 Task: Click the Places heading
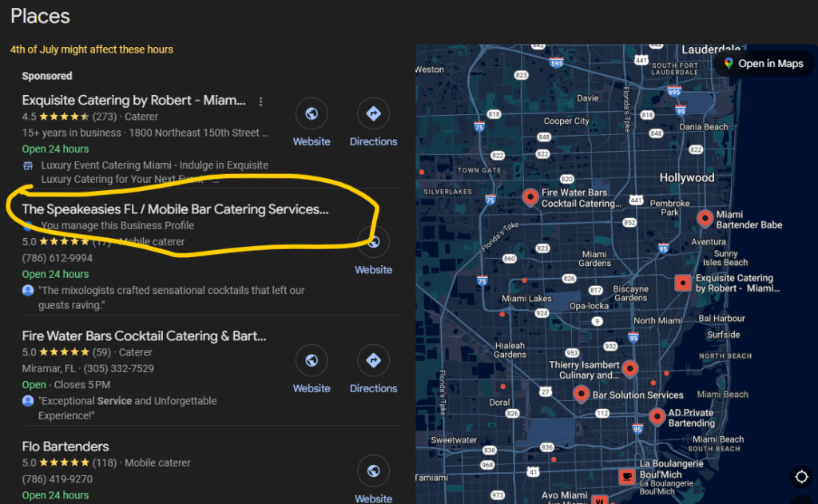click(40, 16)
